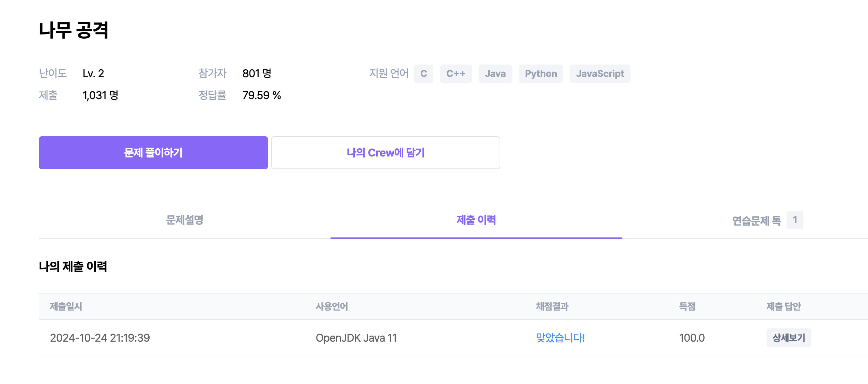Select the Python language tag
Viewport: 868px width, 384px height.
541,74
